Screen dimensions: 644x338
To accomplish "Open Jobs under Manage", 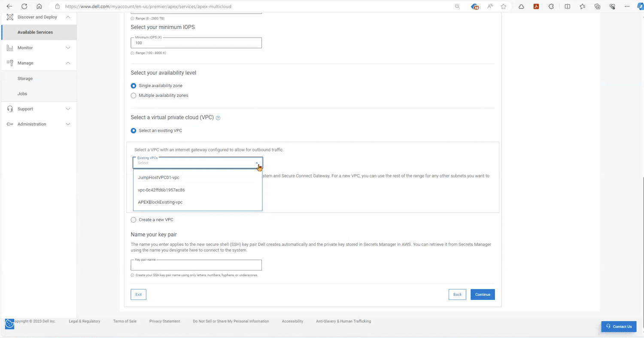I will 22,94.
